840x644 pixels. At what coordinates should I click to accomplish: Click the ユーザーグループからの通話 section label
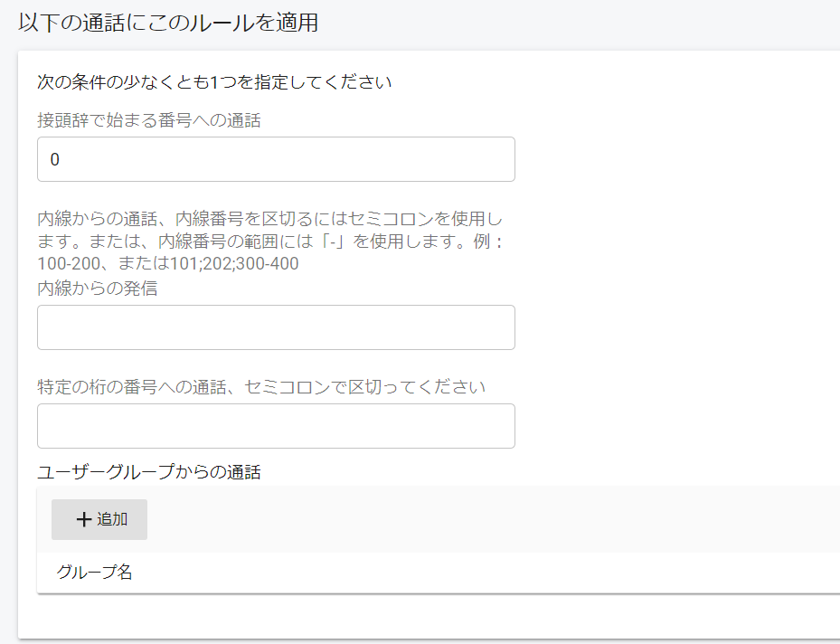[x=149, y=472]
